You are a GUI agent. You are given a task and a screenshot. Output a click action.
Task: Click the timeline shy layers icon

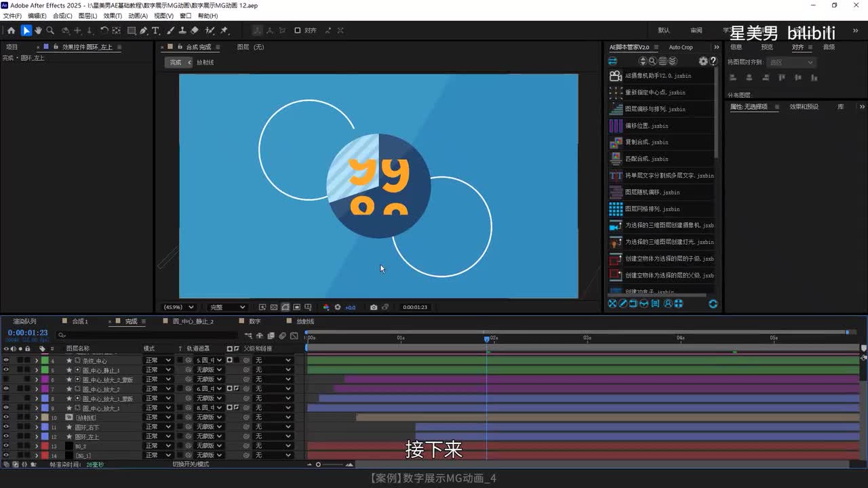[260, 335]
